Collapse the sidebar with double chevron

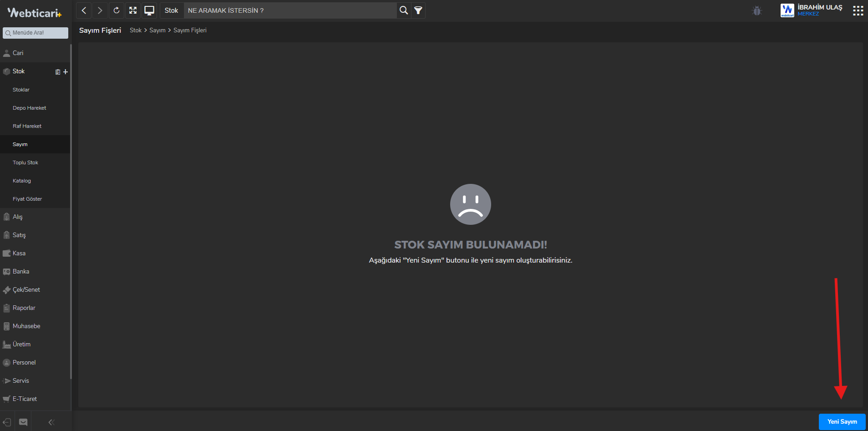click(51, 422)
